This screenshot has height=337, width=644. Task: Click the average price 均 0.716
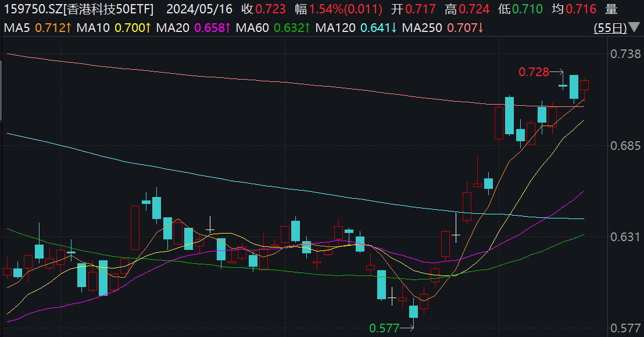pos(574,9)
